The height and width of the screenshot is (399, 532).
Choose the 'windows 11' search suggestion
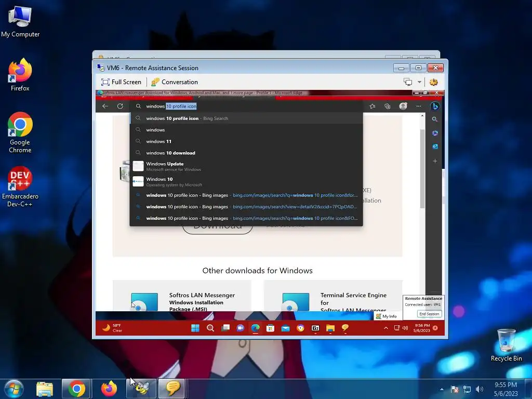coord(247,141)
